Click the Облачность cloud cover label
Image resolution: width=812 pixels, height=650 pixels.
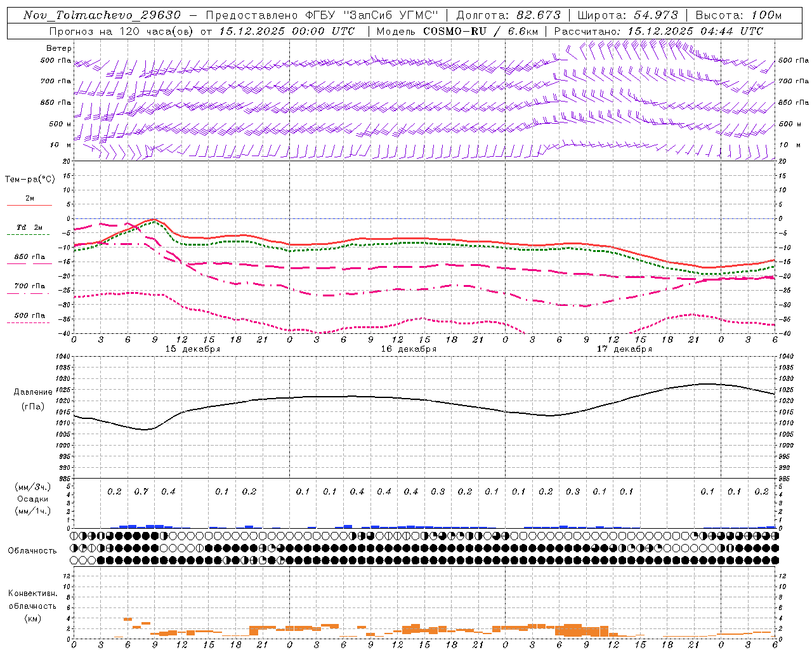(x=32, y=550)
